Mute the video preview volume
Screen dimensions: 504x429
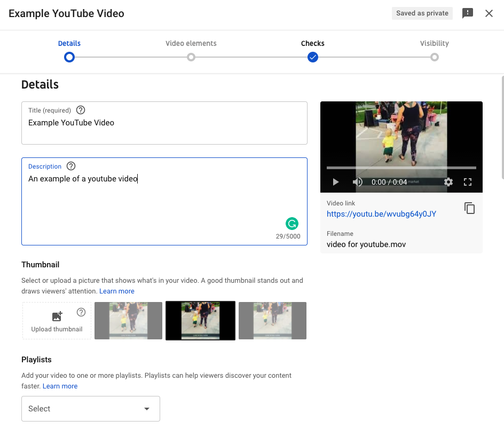[x=357, y=182]
